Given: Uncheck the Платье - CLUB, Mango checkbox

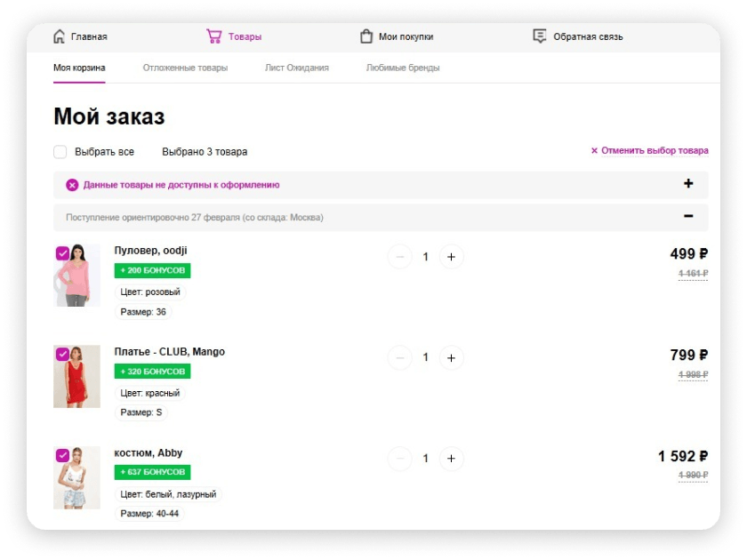Looking at the screenshot, I should (x=62, y=354).
